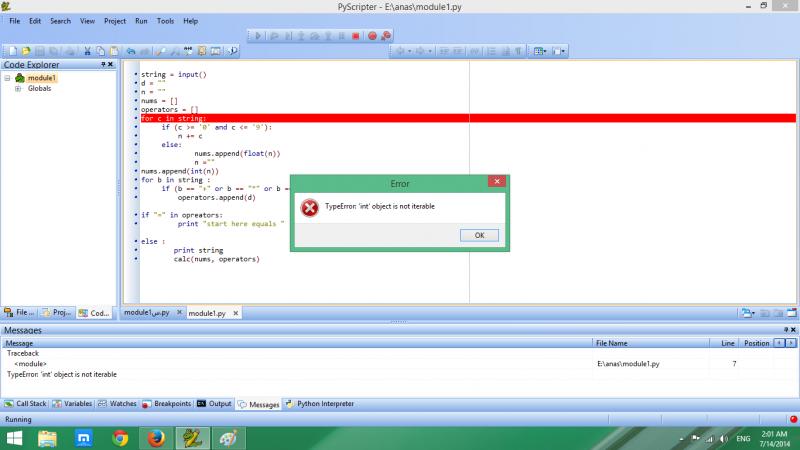Switch to Breakpoints tab
The image size is (800, 450).
[x=166, y=404]
